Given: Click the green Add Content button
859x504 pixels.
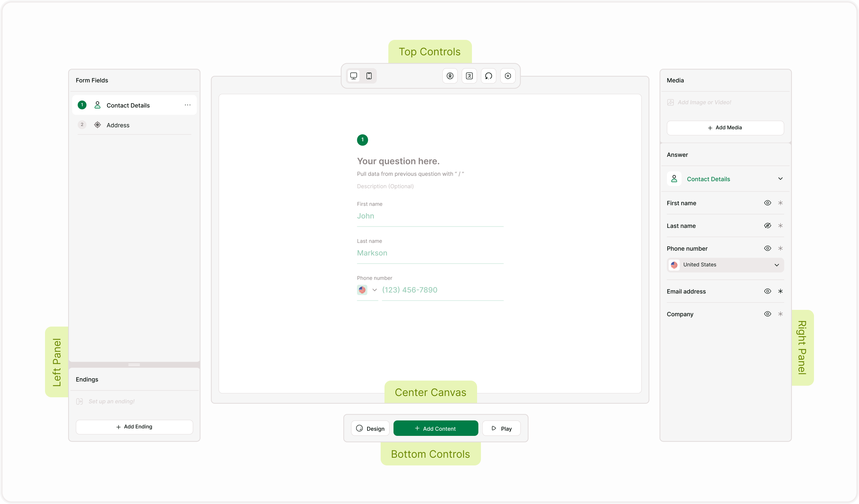Looking at the screenshot, I should pyautogui.click(x=436, y=428).
